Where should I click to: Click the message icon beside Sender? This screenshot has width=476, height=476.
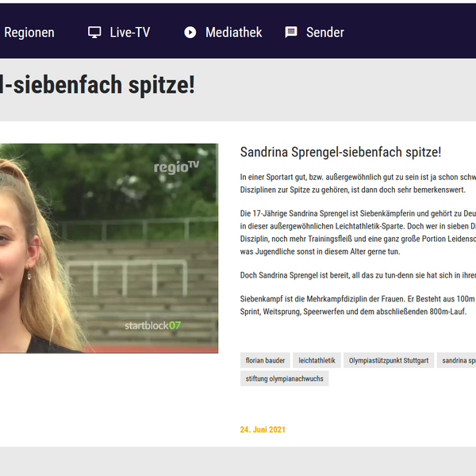(x=291, y=33)
